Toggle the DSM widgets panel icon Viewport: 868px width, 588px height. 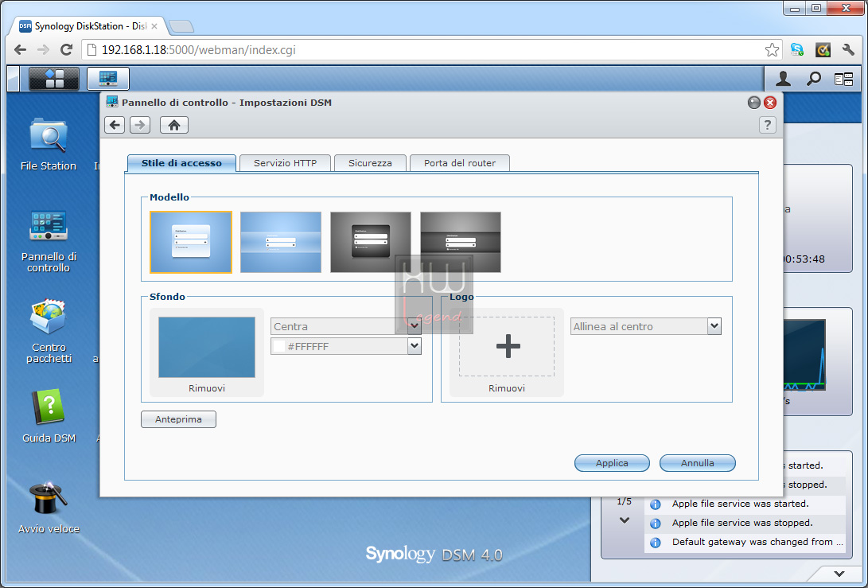tap(843, 80)
